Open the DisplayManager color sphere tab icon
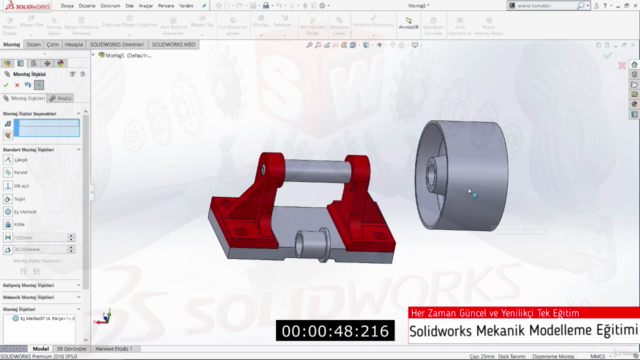This screenshot has width=640, height=360. 60,63
